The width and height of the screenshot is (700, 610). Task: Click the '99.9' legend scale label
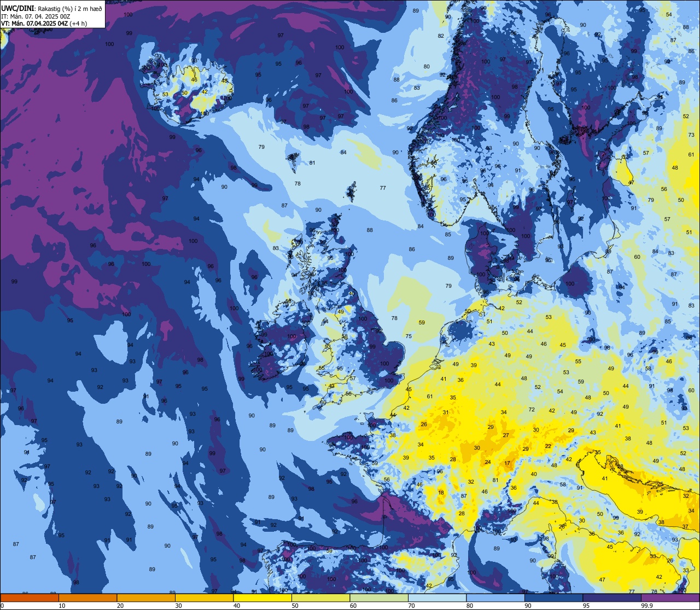[647, 606]
